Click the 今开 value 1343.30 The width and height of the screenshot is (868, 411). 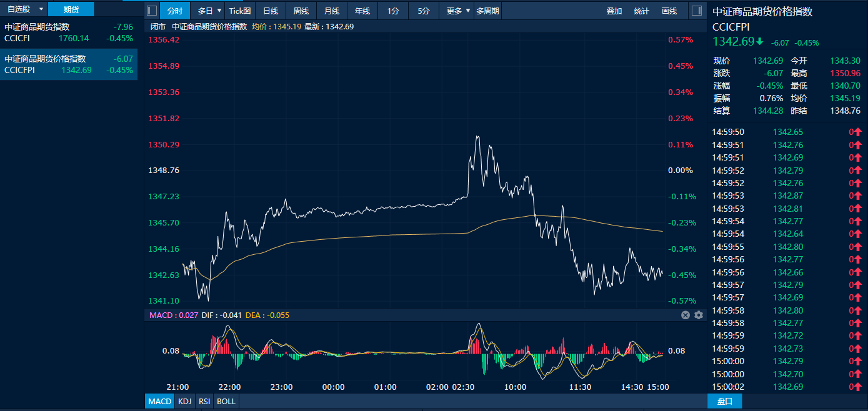[845, 61]
